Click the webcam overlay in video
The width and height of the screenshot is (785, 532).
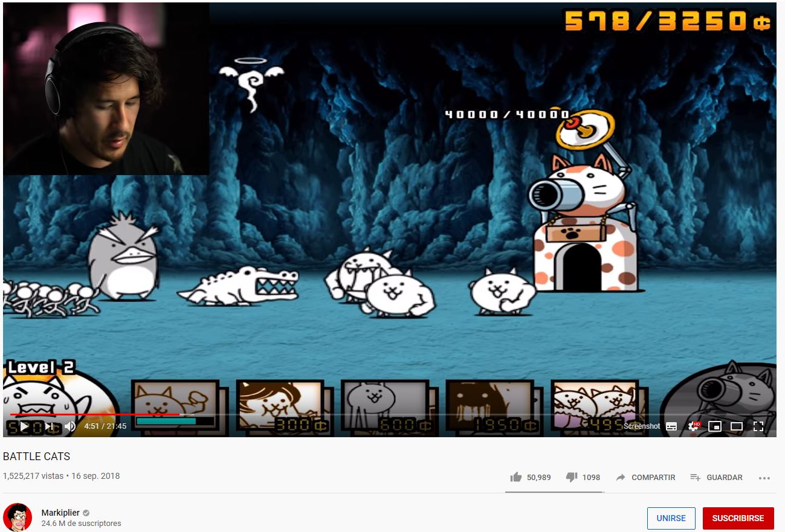coord(106,89)
